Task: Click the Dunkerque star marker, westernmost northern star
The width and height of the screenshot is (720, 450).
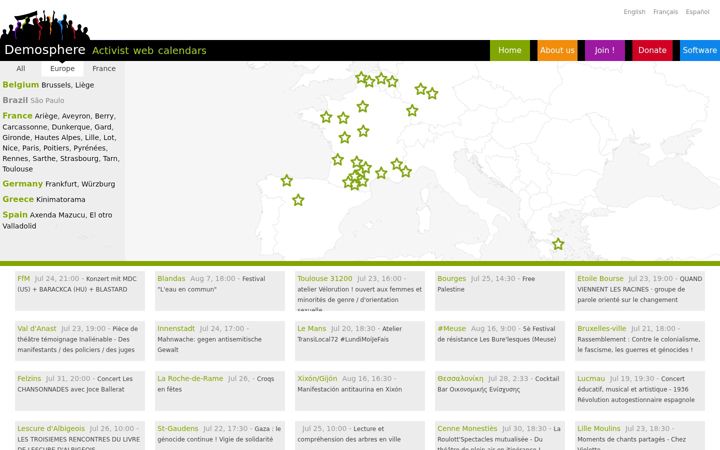Action: coord(361,77)
